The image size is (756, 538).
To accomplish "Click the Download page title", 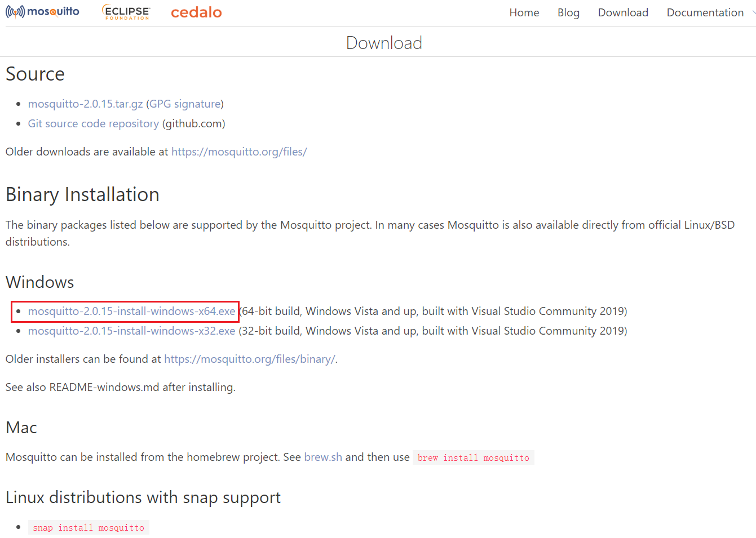I will click(384, 43).
